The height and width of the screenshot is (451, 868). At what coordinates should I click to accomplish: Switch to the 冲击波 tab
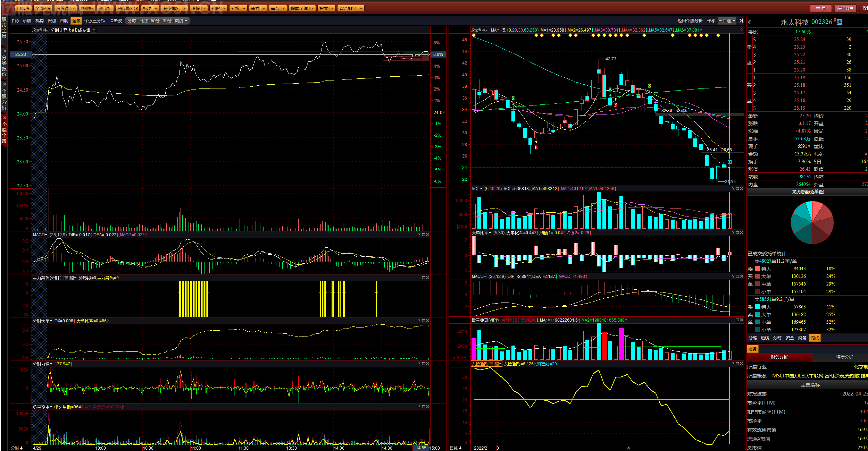click(116, 21)
